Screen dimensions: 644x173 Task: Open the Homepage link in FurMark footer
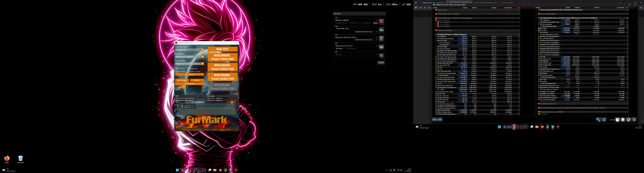coord(186,130)
